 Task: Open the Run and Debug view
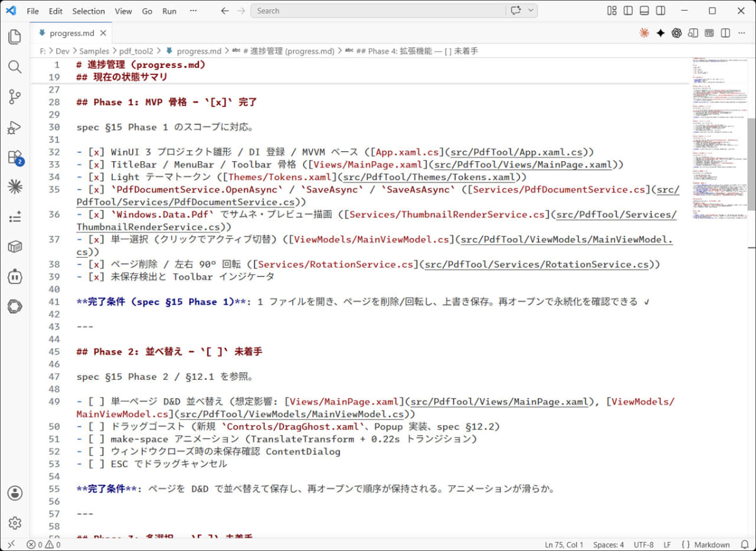14,127
